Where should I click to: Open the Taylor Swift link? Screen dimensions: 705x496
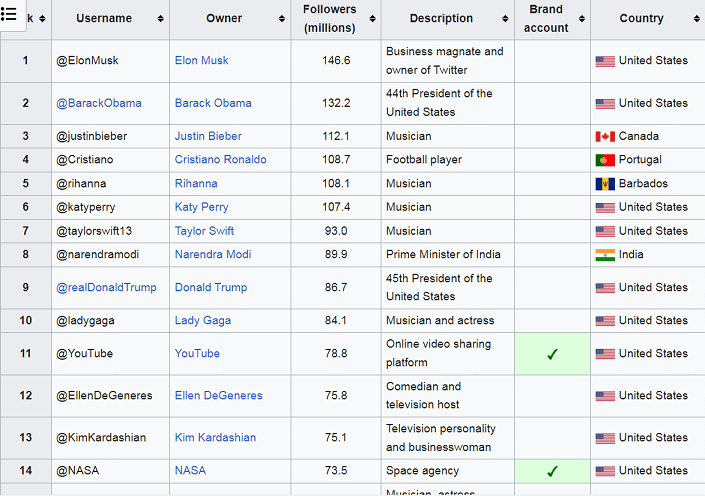pyautogui.click(x=204, y=231)
